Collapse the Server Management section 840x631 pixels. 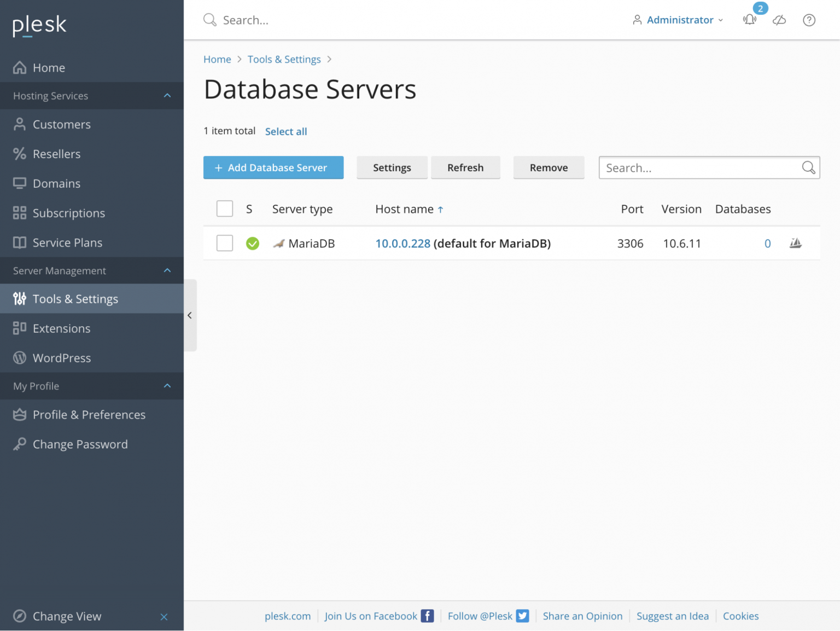click(167, 270)
